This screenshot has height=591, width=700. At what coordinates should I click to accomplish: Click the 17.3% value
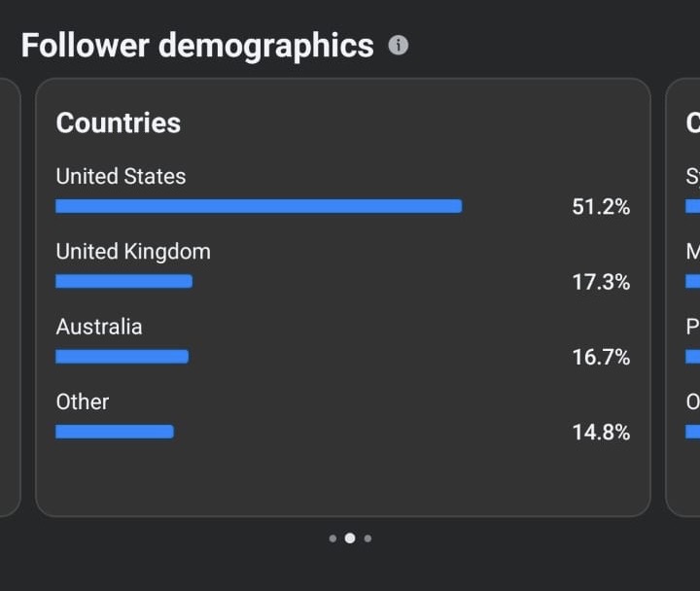pos(601,282)
